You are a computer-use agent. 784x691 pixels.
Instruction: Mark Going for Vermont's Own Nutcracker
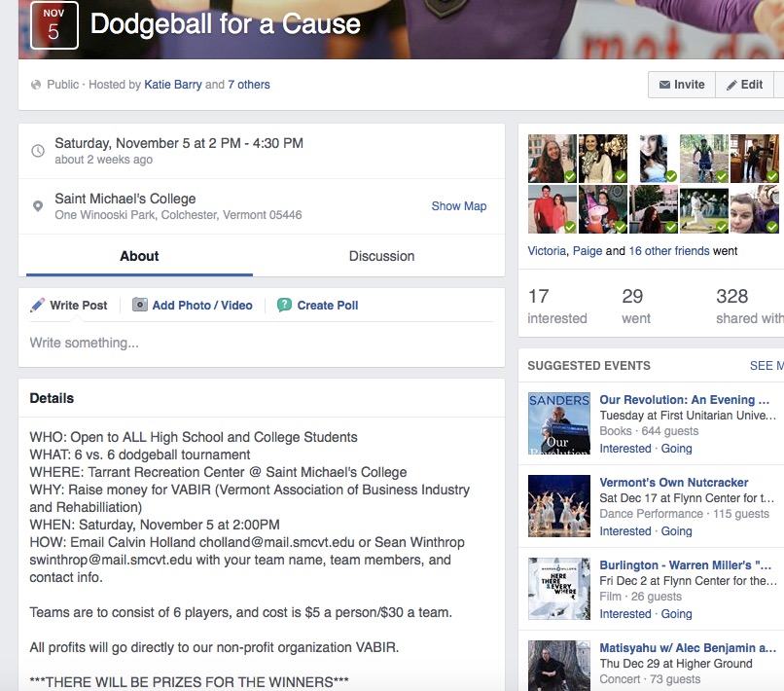[x=676, y=530]
